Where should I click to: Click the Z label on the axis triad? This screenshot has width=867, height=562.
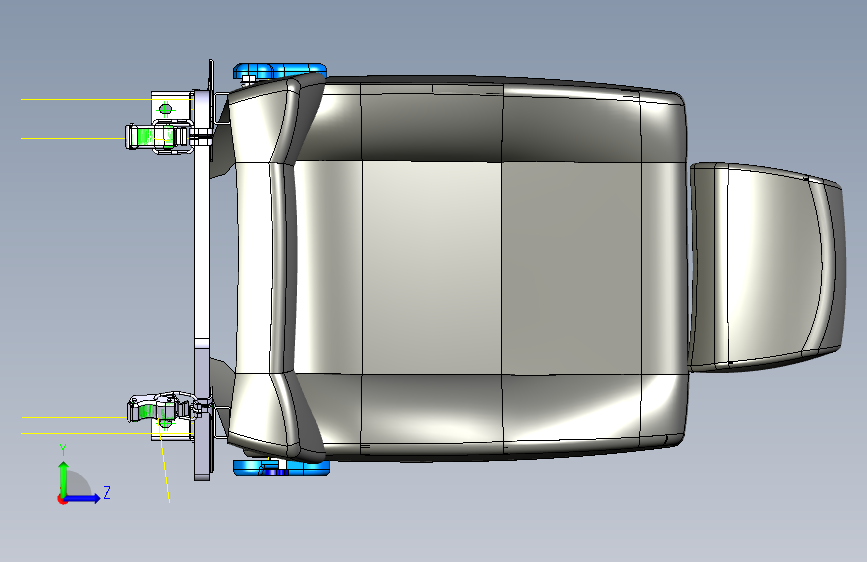[x=107, y=492]
